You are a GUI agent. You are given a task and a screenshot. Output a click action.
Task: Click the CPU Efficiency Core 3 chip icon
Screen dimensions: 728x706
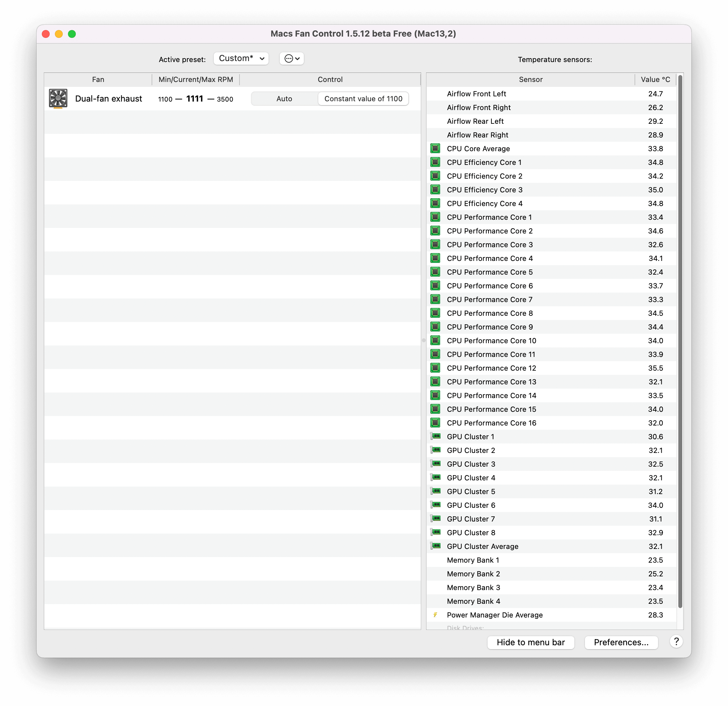coord(435,190)
